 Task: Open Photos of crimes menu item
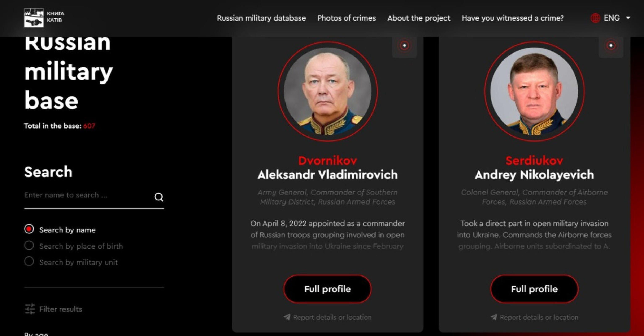[x=347, y=18]
